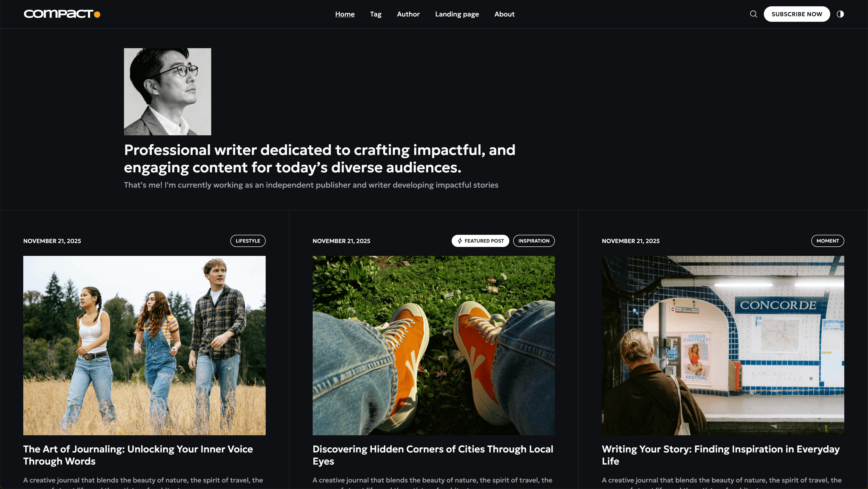Open the orange sneakers on grass image
The image size is (868, 489).
pyautogui.click(x=434, y=345)
